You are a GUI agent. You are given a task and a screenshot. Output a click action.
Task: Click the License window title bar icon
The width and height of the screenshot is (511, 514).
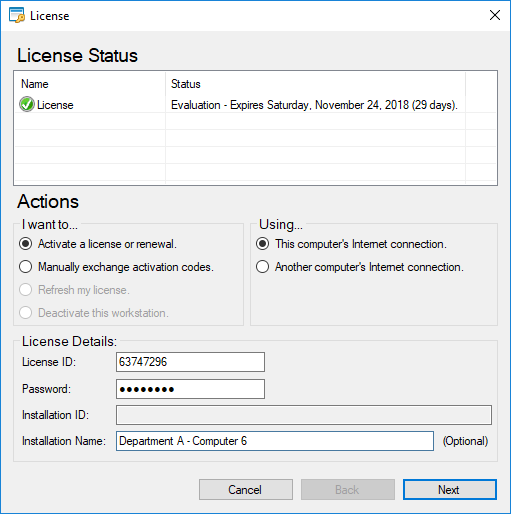(x=17, y=15)
